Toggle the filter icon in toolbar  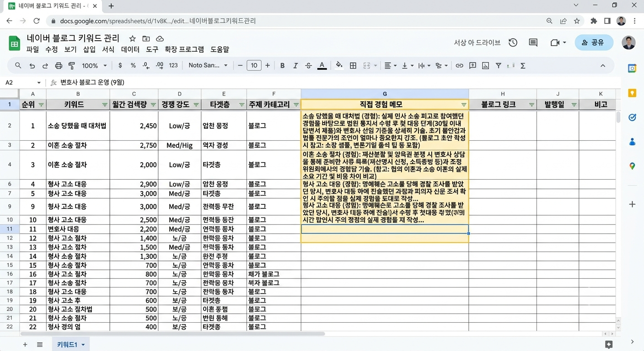coord(499,66)
